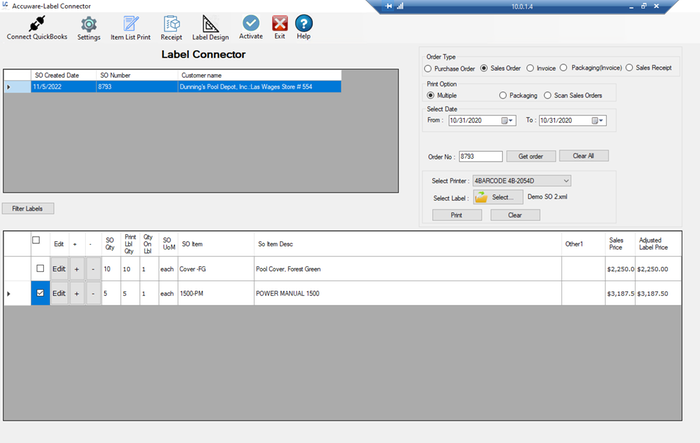The height and width of the screenshot is (443, 700).
Task: Click the Sales Price column header
Action: click(x=620, y=244)
